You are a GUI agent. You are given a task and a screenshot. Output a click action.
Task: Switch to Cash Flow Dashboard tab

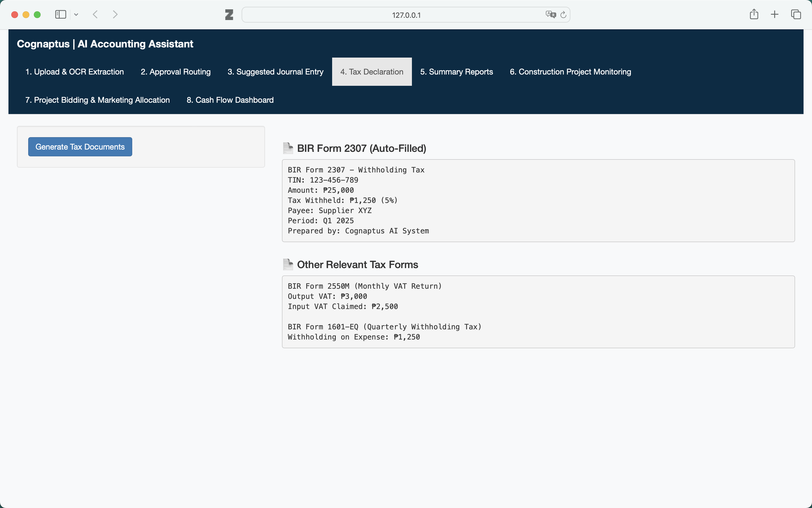point(230,100)
